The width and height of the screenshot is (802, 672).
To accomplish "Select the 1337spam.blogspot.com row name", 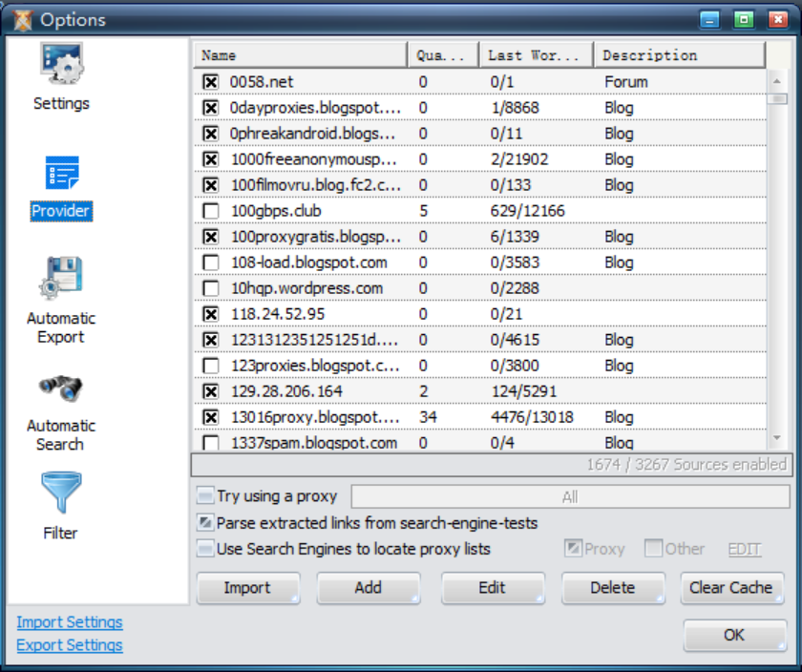I will pos(314,443).
